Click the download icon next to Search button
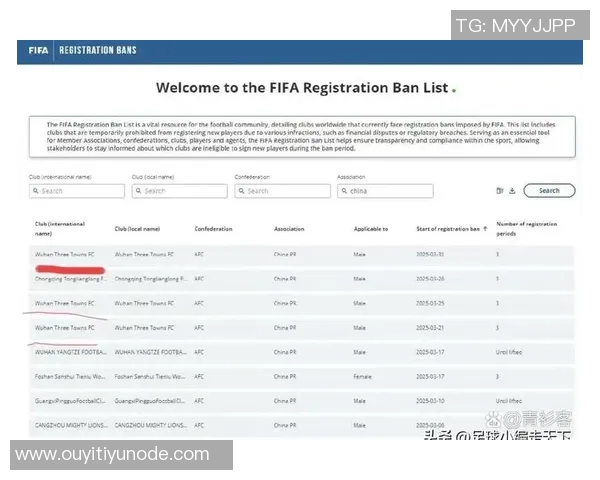 pyautogui.click(x=511, y=191)
